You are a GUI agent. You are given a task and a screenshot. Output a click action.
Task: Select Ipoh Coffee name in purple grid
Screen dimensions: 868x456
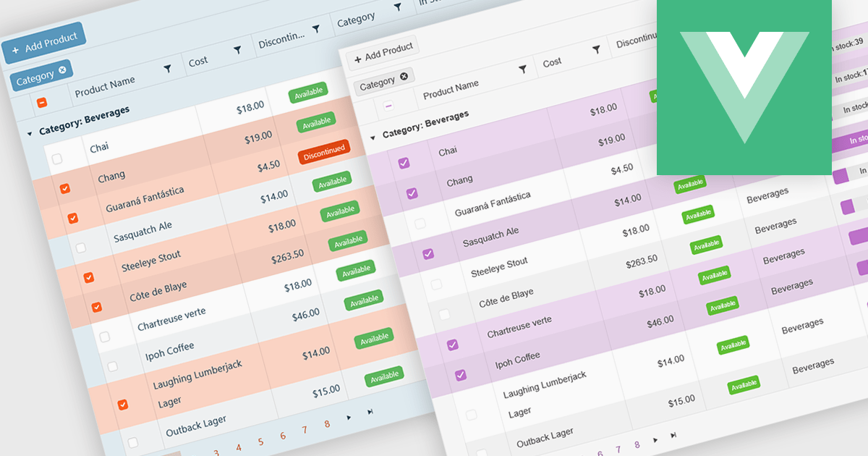[x=518, y=360]
